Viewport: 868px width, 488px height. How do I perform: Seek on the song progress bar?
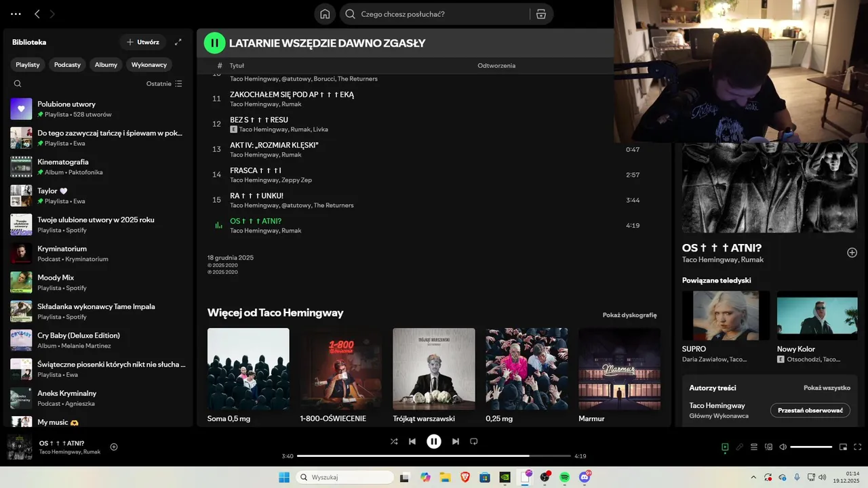point(434,456)
